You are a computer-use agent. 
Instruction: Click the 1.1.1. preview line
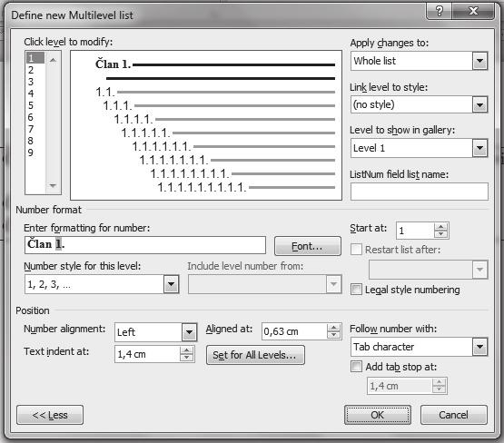219,105
